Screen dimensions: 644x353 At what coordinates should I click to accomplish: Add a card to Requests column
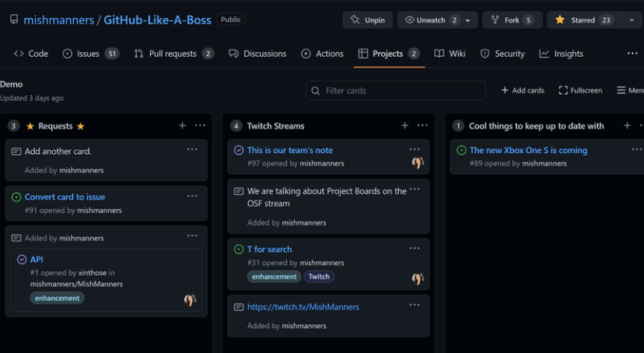click(182, 126)
